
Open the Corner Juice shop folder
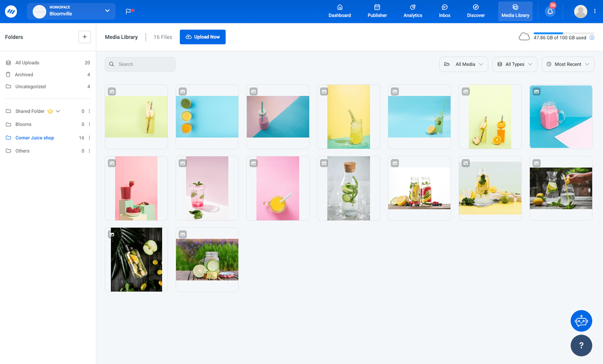[x=34, y=138]
